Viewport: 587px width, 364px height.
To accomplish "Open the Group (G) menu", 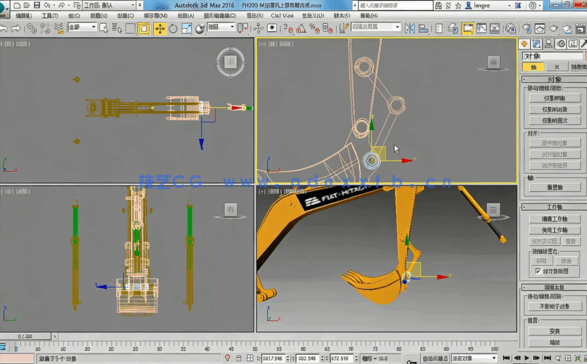I will pyautogui.click(x=74, y=16).
